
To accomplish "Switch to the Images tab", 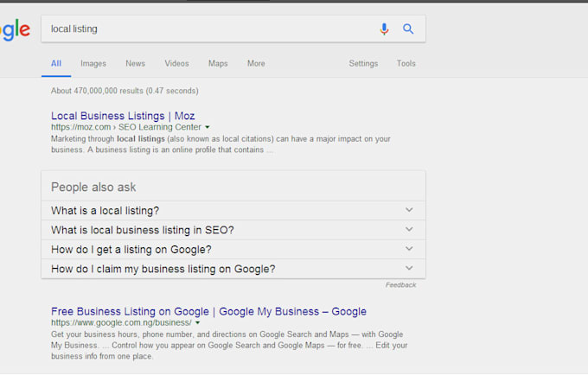I will coord(93,64).
